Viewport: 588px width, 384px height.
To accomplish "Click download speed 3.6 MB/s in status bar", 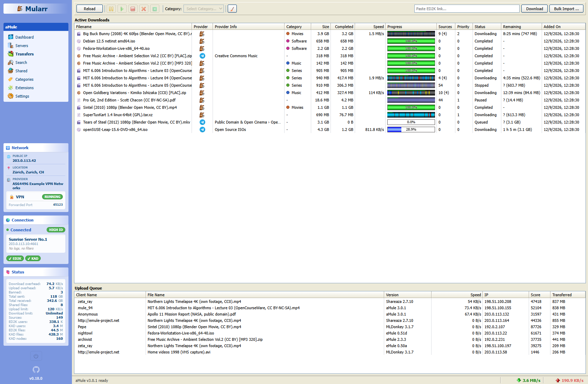I will [x=529, y=380].
